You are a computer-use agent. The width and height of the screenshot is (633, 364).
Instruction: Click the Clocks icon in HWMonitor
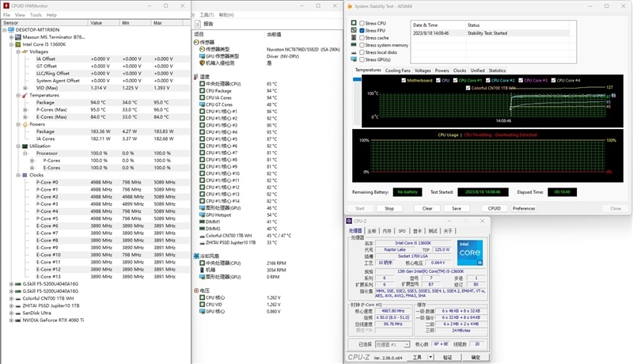coord(25,175)
